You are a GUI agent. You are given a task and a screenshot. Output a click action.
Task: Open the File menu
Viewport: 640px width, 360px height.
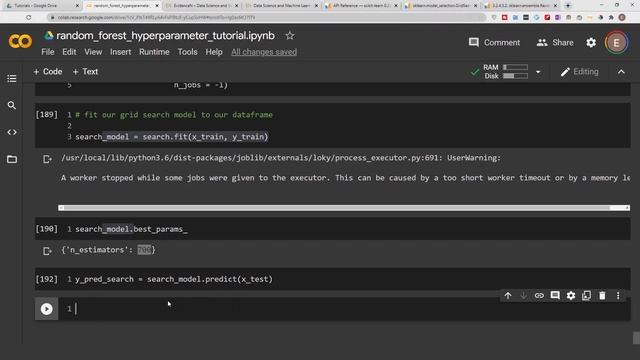point(48,52)
